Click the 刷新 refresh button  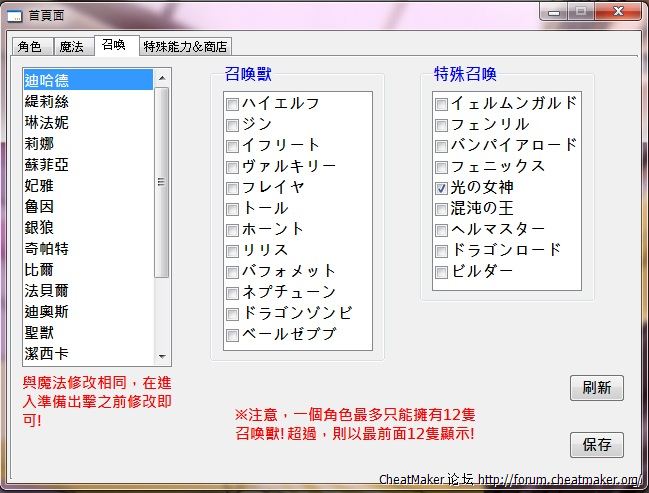coord(596,388)
